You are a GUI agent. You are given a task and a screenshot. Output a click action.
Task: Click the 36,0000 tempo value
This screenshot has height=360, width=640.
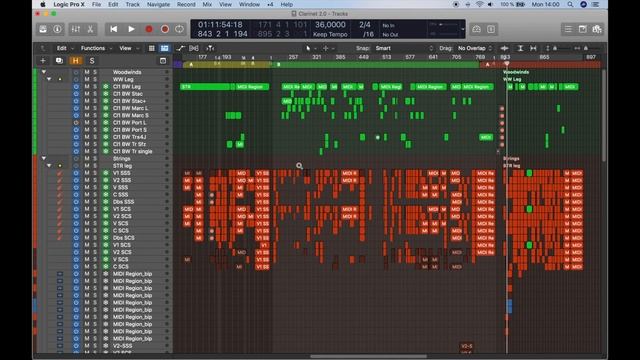(x=330, y=24)
